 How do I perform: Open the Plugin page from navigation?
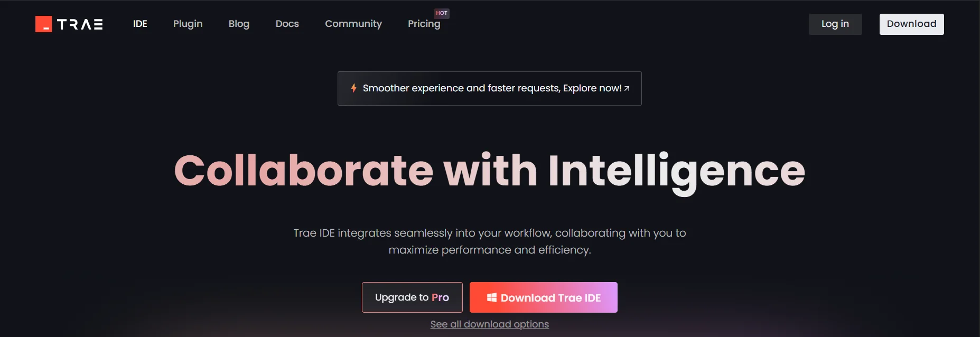tap(188, 24)
